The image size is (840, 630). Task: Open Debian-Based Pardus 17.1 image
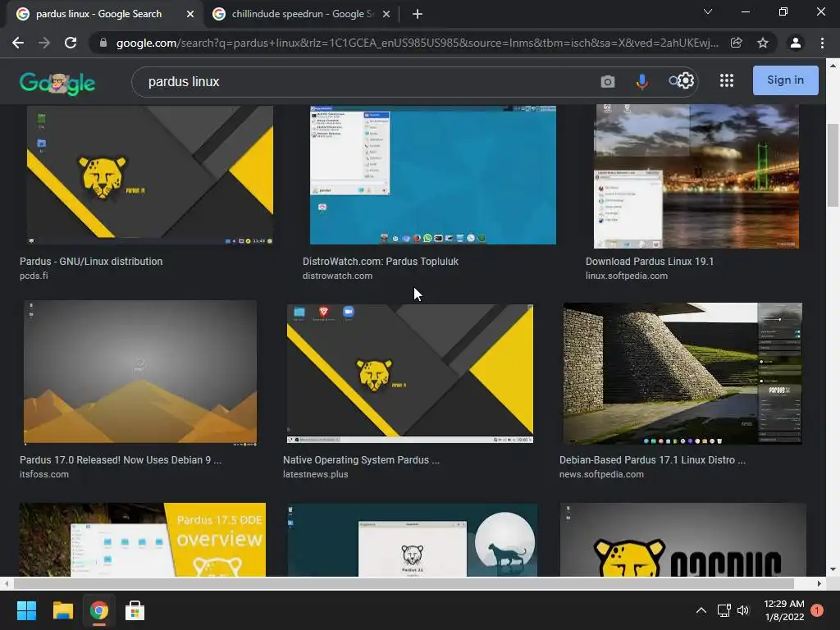tap(682, 373)
